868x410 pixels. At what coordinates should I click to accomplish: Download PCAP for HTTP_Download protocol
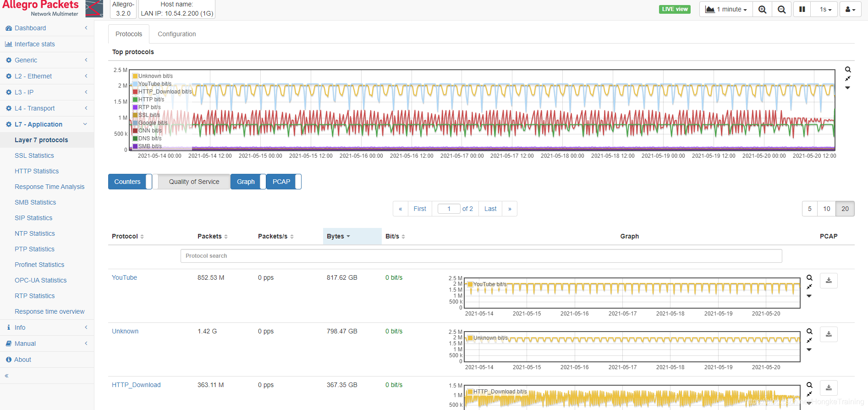[829, 388]
